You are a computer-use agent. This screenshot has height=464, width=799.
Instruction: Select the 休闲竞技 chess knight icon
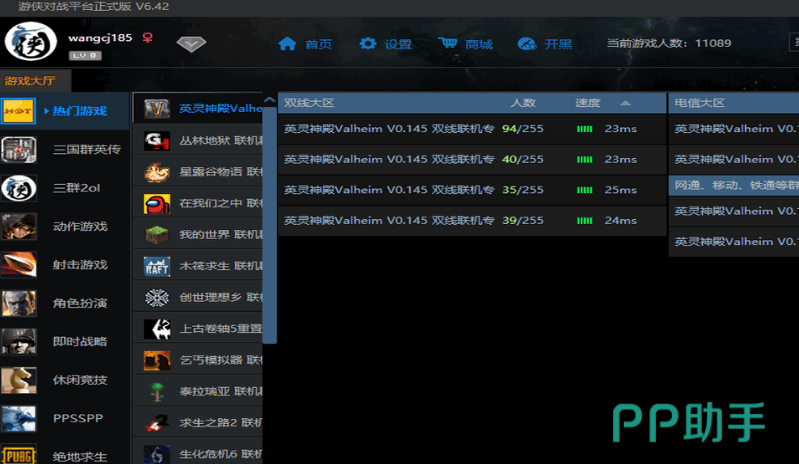18,380
